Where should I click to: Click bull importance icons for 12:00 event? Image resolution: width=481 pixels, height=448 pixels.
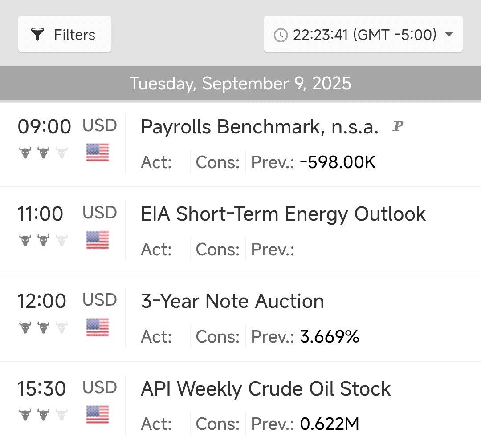point(43,328)
